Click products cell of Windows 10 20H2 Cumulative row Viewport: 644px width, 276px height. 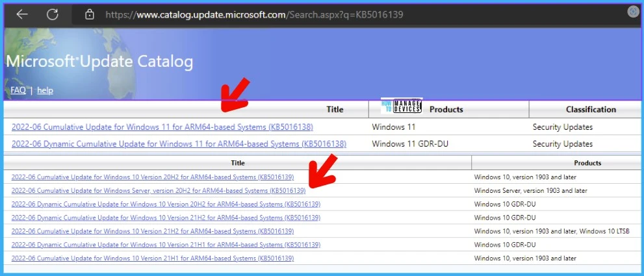[x=525, y=177]
